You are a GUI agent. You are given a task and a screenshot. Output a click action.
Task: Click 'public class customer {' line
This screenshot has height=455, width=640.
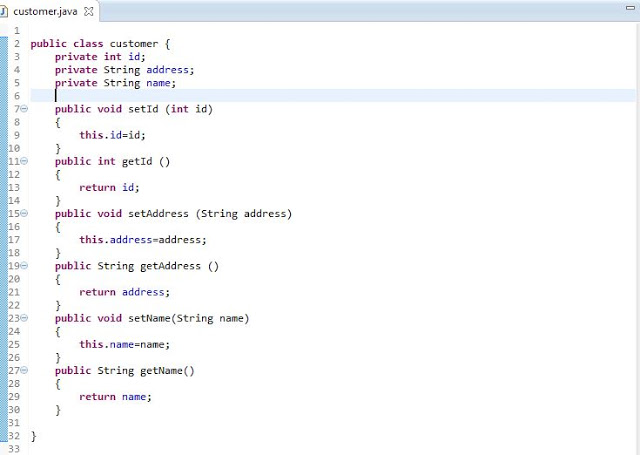[x=100, y=44]
